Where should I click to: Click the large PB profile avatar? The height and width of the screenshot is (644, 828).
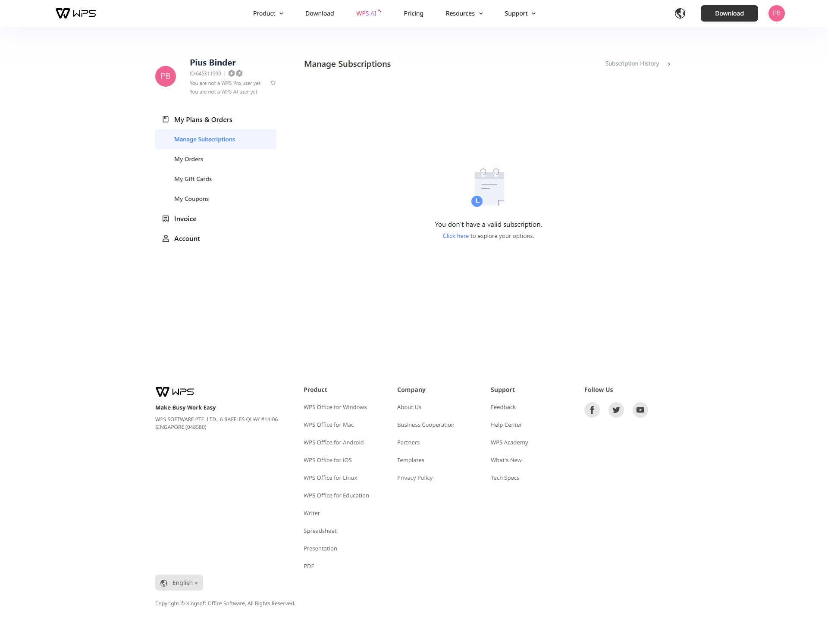coord(166,76)
